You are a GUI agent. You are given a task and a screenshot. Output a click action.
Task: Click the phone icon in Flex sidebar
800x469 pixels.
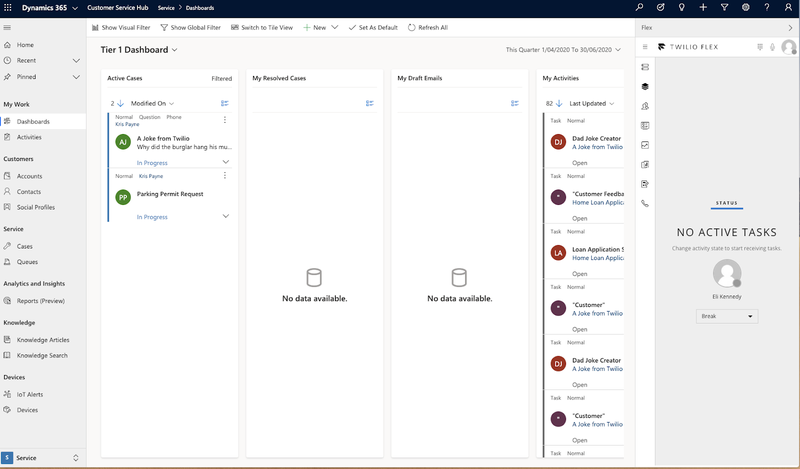(x=645, y=203)
